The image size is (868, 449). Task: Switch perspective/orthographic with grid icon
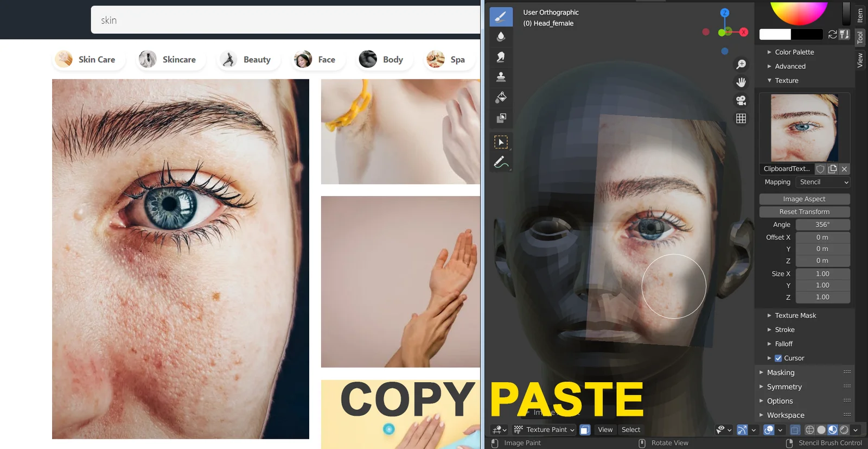tap(741, 118)
